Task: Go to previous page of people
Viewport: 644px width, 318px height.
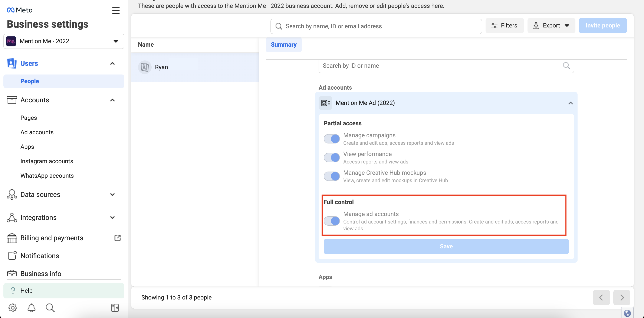Action: tap(601, 298)
